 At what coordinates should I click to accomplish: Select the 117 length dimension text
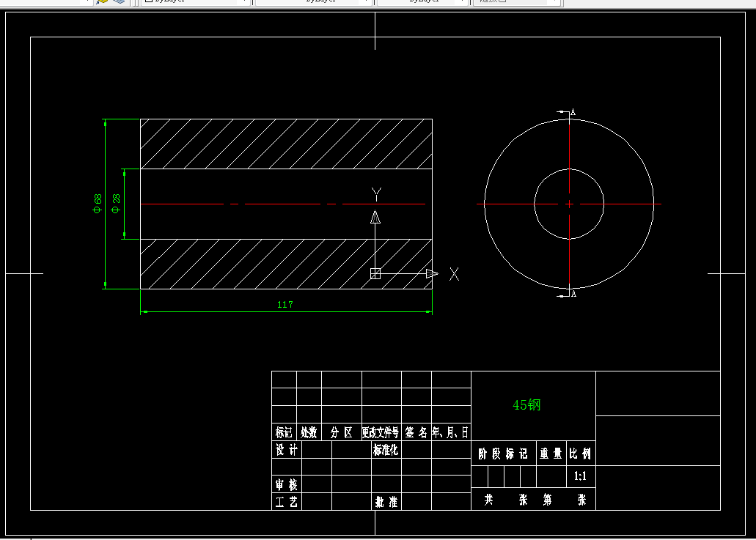(x=285, y=305)
